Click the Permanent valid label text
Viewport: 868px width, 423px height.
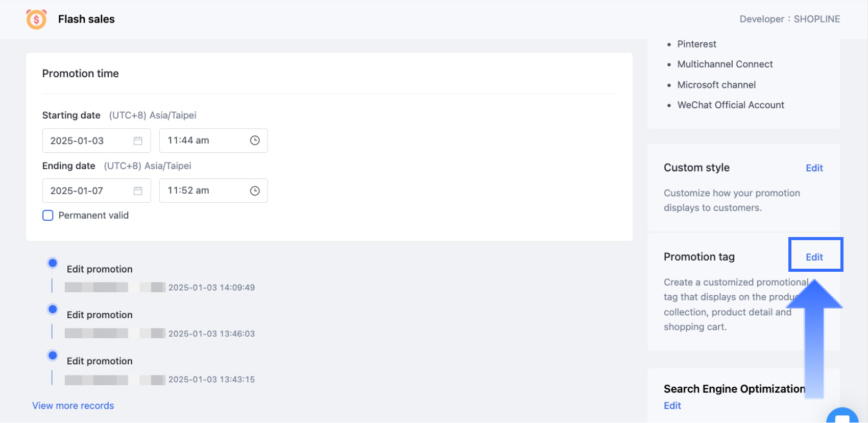point(93,216)
